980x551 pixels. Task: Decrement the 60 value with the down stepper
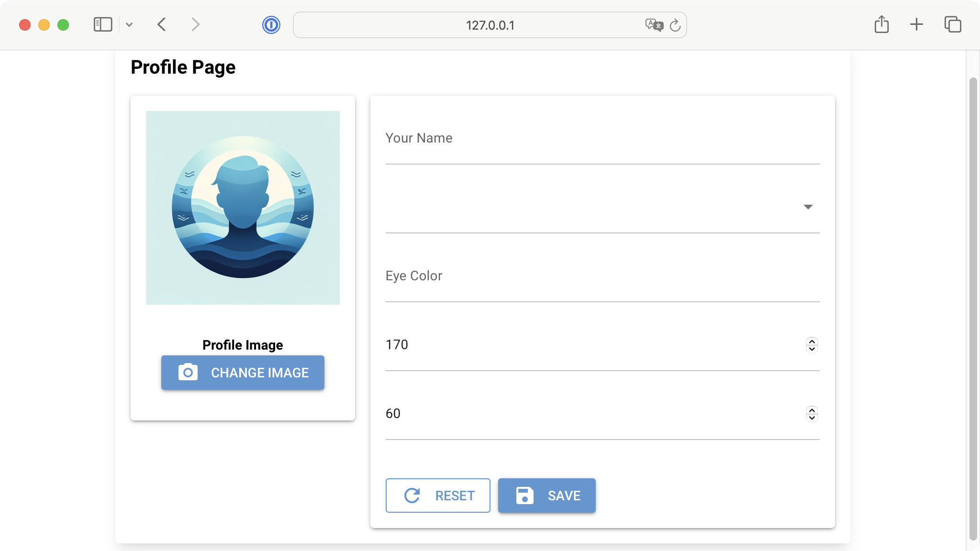pos(811,418)
